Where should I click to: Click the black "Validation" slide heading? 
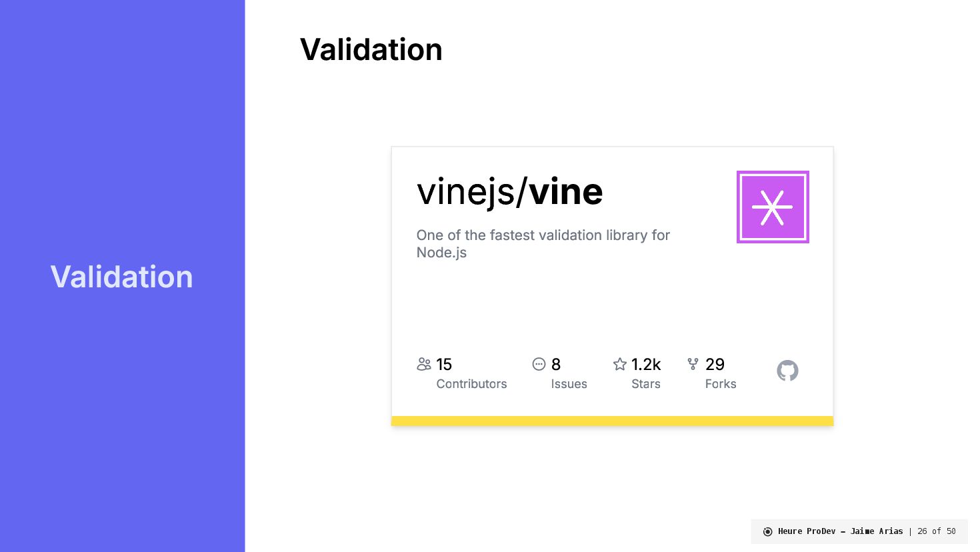coord(371,50)
